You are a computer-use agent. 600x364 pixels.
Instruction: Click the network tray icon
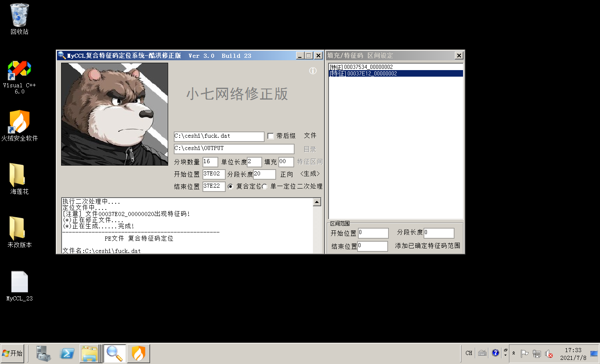536,353
